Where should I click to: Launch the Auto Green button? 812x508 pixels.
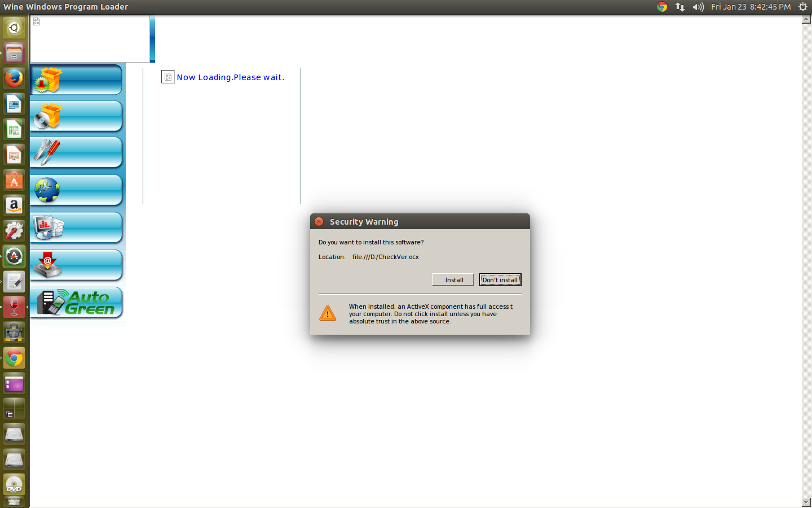(76, 303)
